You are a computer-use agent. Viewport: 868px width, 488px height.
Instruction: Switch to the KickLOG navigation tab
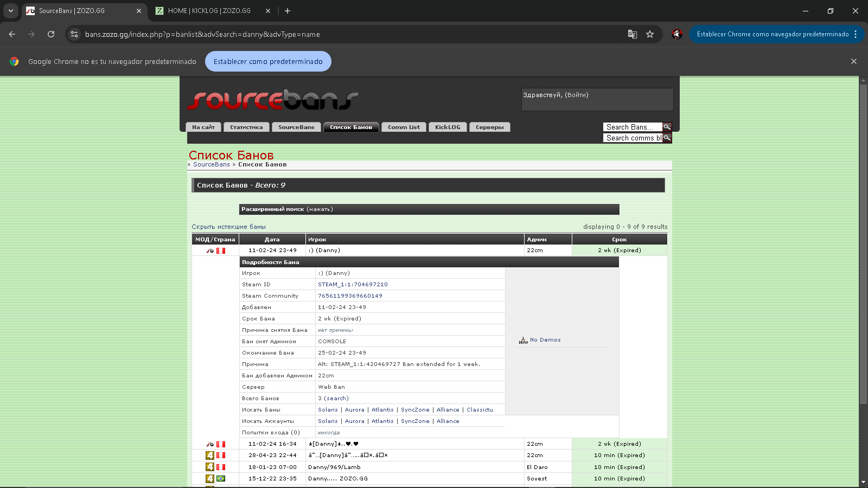pyautogui.click(x=448, y=127)
